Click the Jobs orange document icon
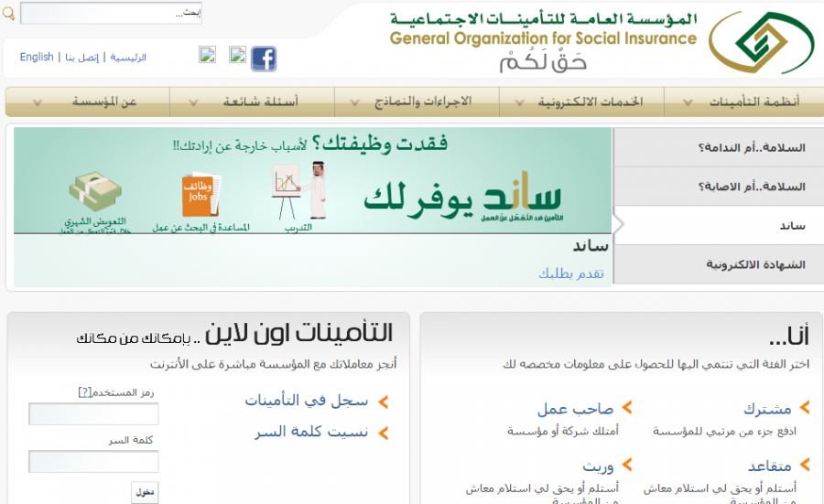 (x=200, y=194)
